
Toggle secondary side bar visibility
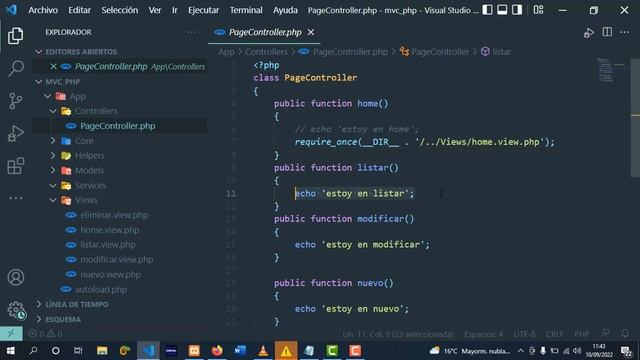(517, 10)
